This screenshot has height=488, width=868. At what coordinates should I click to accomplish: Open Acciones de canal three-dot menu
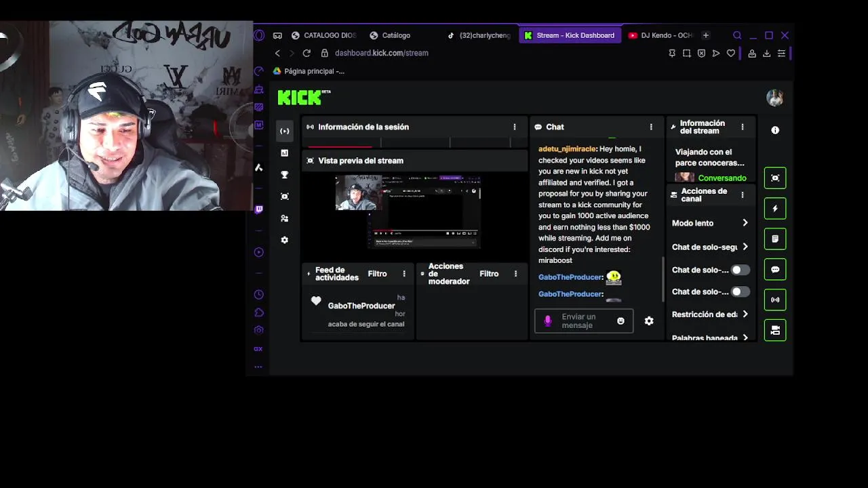point(743,195)
